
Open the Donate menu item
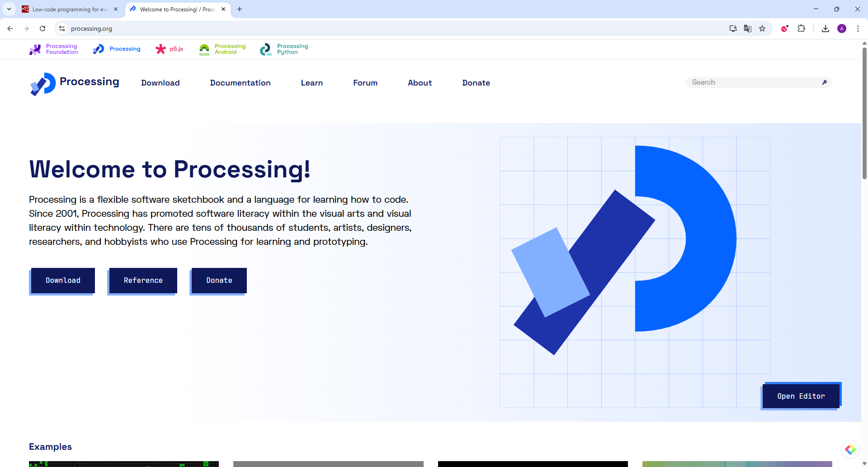click(476, 83)
